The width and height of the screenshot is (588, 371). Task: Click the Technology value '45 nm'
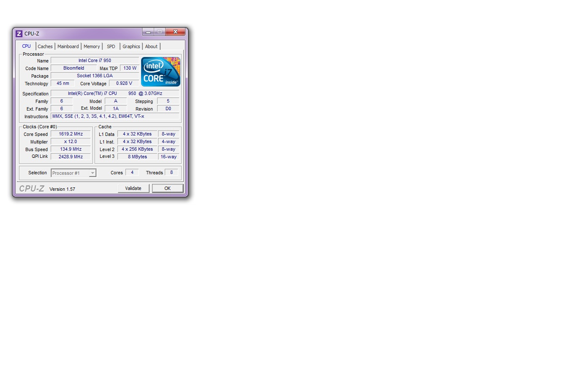(63, 84)
